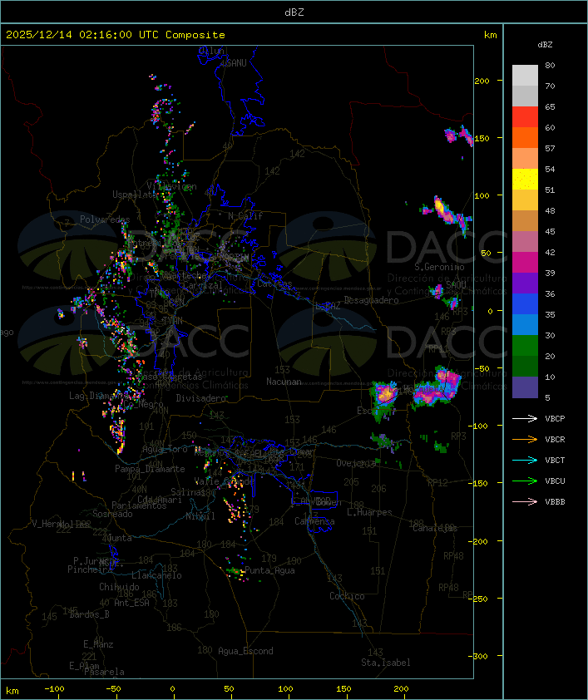This screenshot has width=588, height=700.
Task: Click the 65 value on the color scale
Action: click(550, 106)
